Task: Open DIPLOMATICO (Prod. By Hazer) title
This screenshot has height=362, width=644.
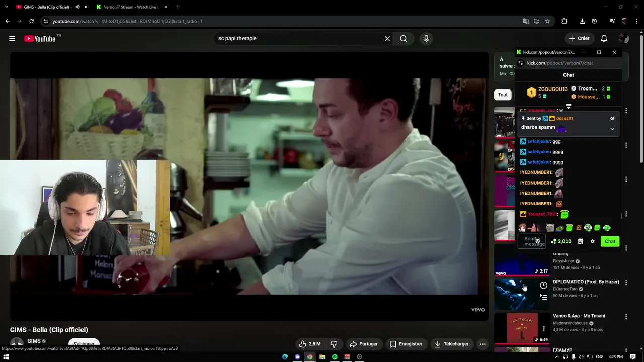Action: tap(586, 282)
